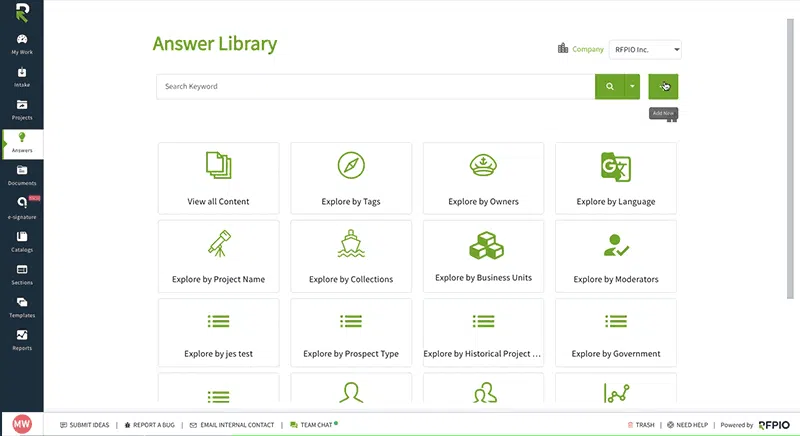Open e-signature in sidebar
Viewport: 800px width, 436px height.
pos(22,208)
